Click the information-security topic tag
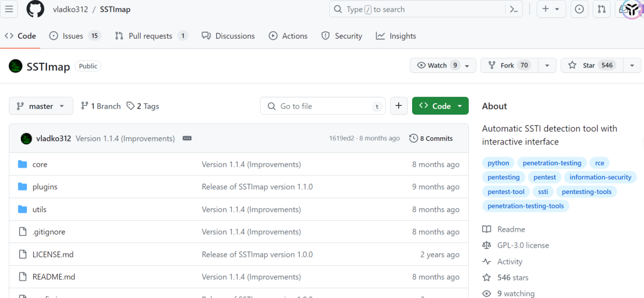The image size is (644, 298). 600,177
